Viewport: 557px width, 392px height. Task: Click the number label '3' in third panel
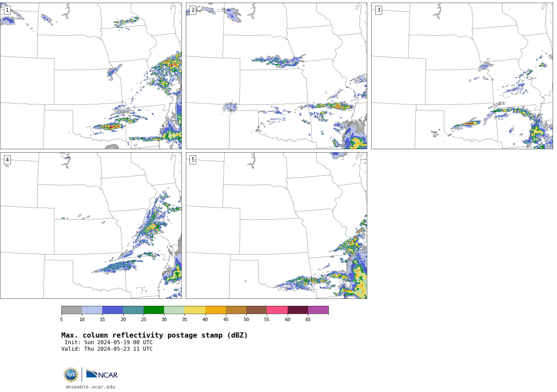click(x=378, y=10)
